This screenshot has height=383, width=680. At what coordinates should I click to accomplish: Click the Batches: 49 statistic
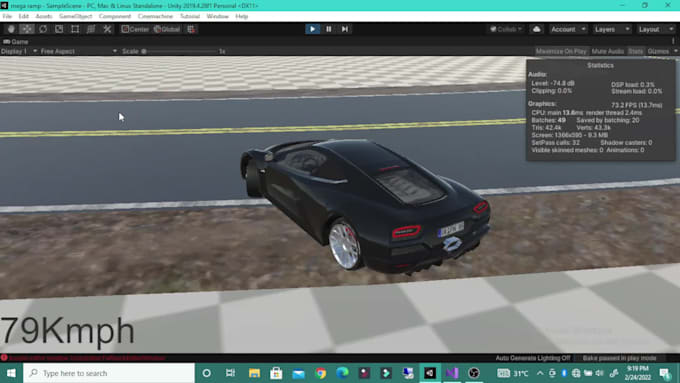pos(549,120)
